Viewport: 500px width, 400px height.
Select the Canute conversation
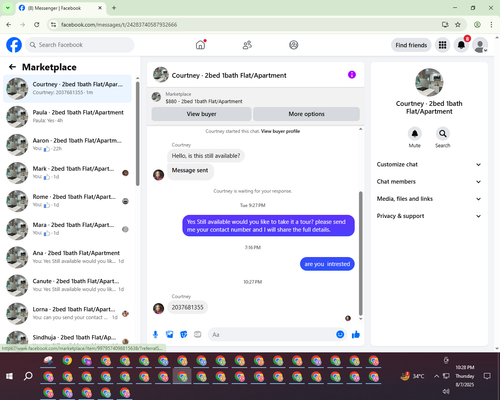[x=67, y=285]
